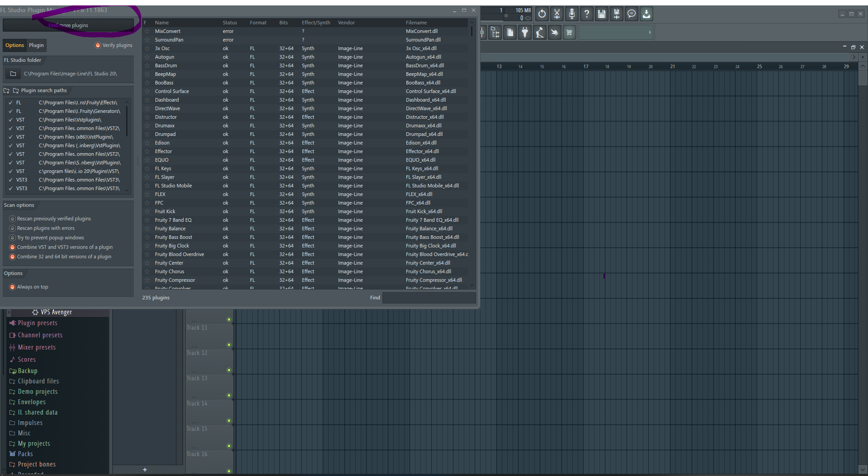
Task: Sort plugin list by Vendor column
Action: 346,23
